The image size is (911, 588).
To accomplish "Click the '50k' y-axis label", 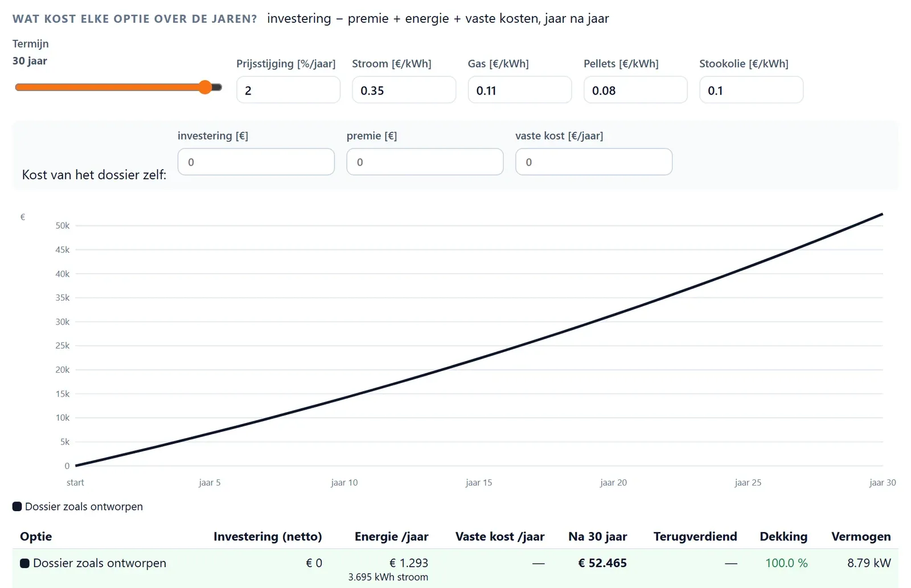I will tap(63, 225).
